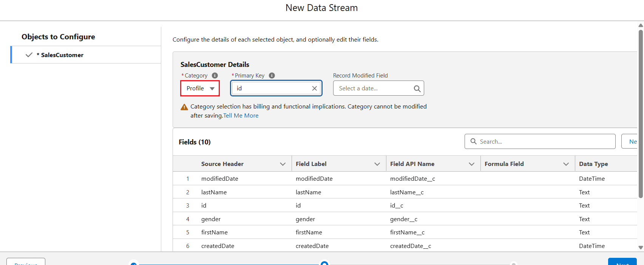Click the Fields search magnifier icon
This screenshot has width=644, height=265.
pos(474,141)
